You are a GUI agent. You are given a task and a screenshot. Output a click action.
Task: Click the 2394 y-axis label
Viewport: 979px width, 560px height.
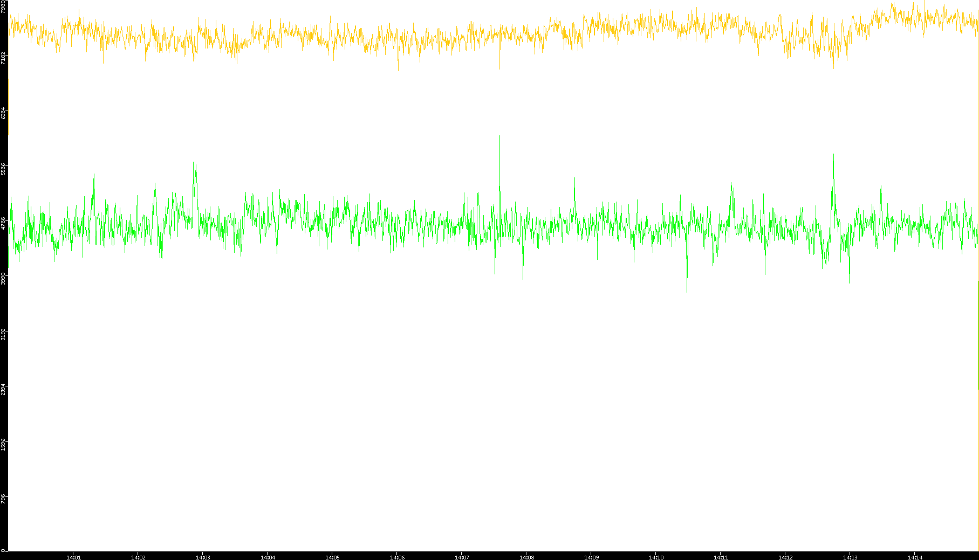[4, 389]
